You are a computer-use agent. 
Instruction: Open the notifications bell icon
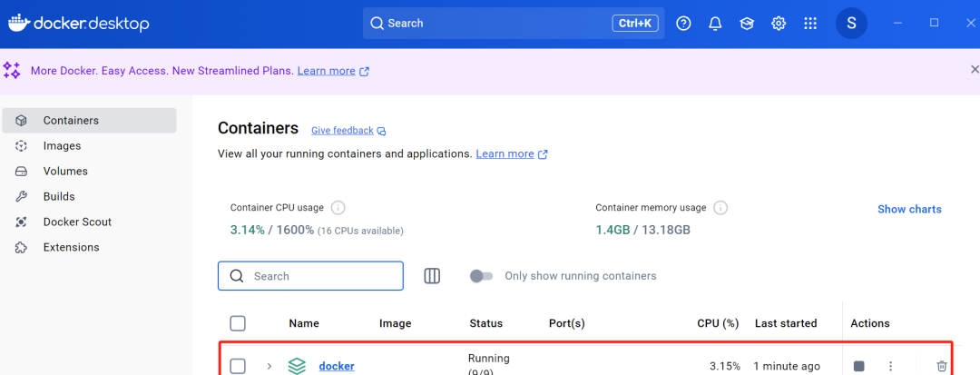click(715, 23)
